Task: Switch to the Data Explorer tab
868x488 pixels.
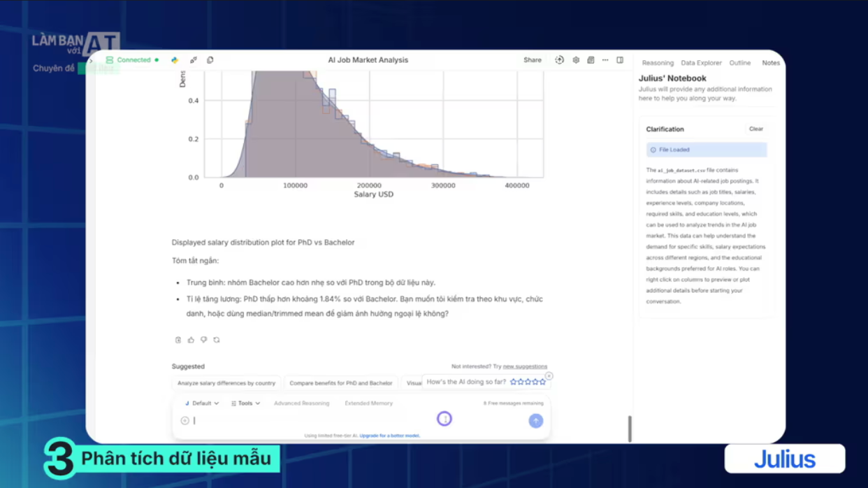Action: [701, 63]
